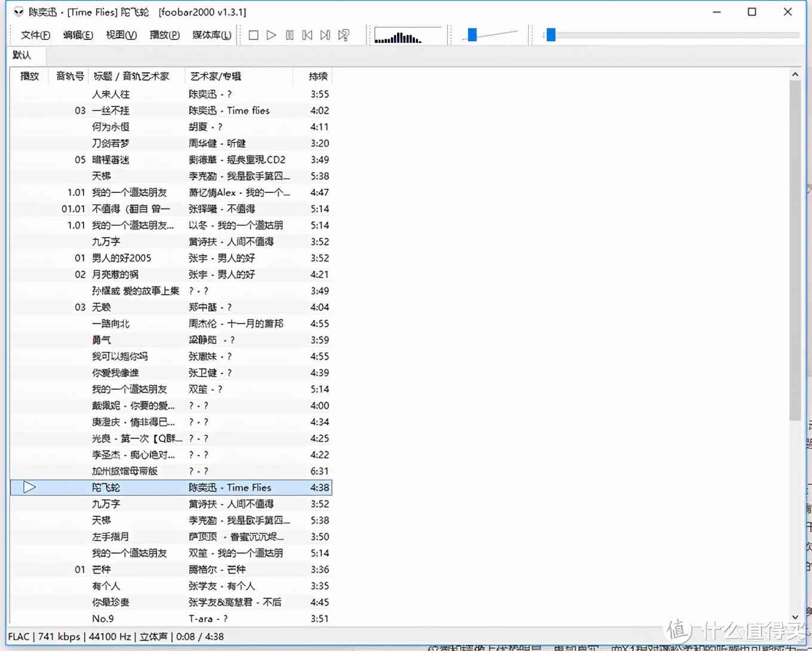Viewport: 812px width, 651px height.
Task: Click the playback seek bar handle
Action: (x=551, y=35)
